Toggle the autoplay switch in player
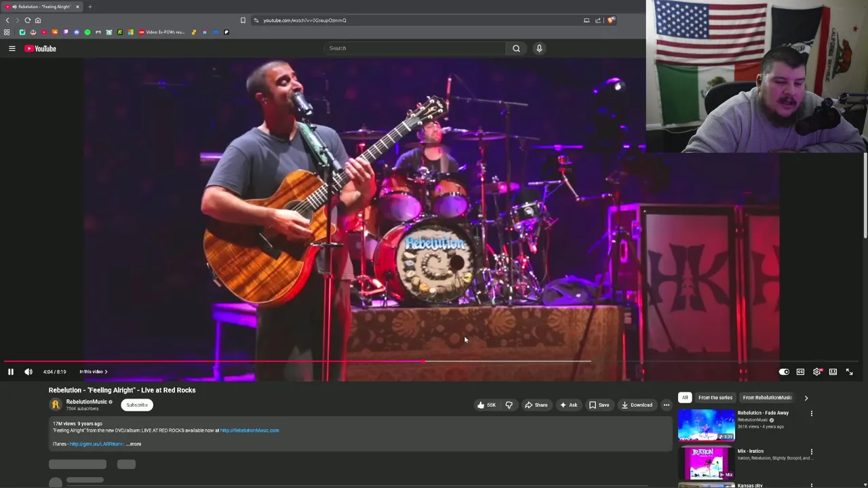This screenshot has height=488, width=868. 784,371
